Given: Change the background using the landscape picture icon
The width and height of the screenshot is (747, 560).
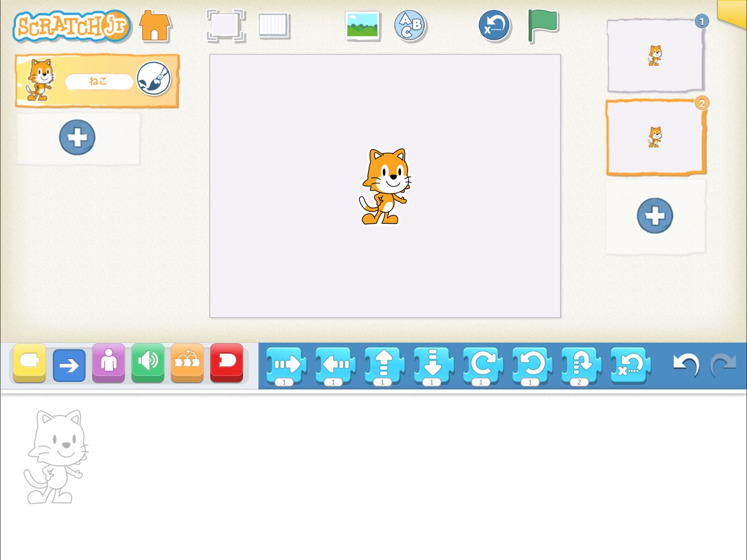Looking at the screenshot, I should [363, 25].
